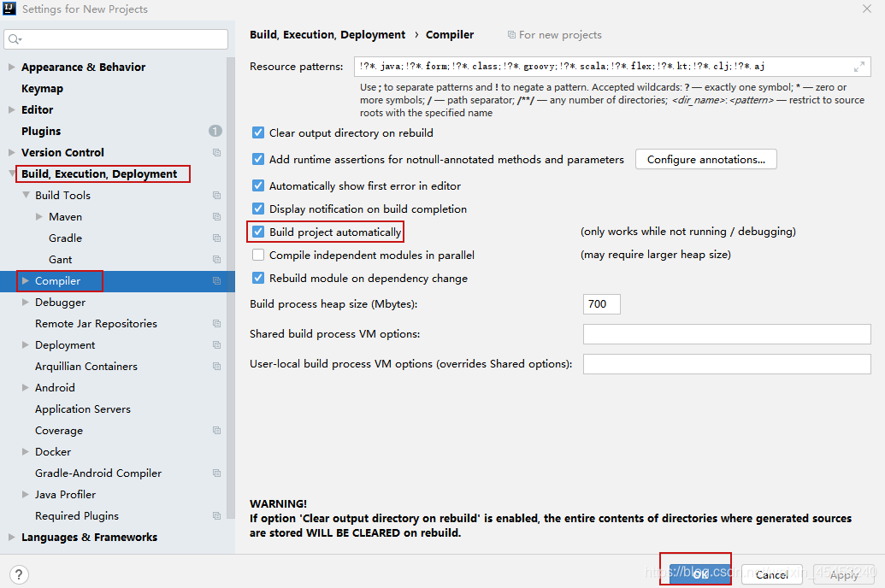
Task: Toggle Display notification on build completion
Action: point(258,209)
